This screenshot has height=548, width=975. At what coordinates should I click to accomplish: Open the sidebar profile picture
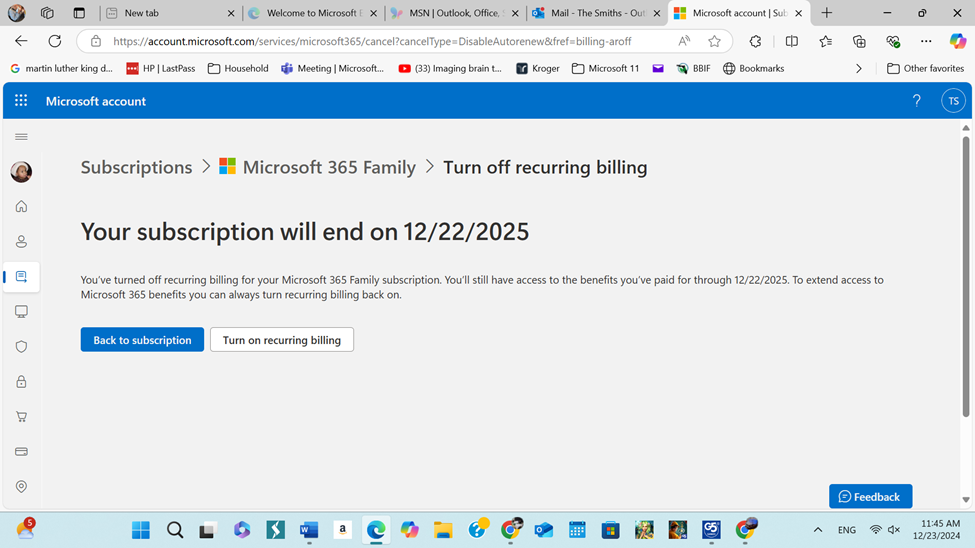[21, 172]
